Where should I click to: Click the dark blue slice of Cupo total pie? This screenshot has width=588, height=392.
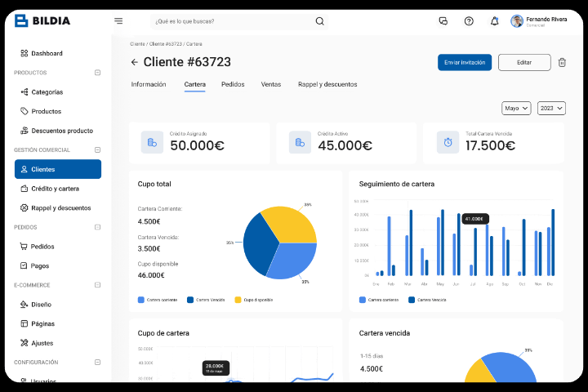[259, 246]
